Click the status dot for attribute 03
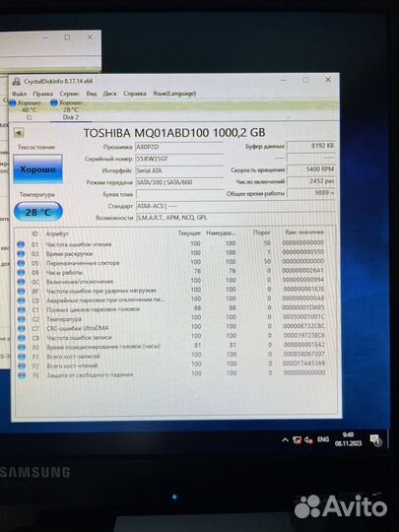The width and height of the screenshot is (399, 532). point(21,254)
